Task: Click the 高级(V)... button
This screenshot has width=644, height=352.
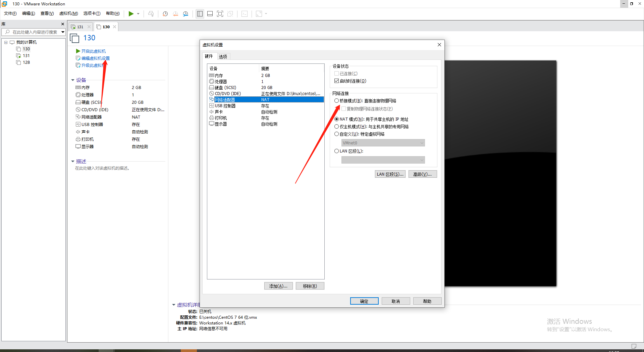Action: 423,174
